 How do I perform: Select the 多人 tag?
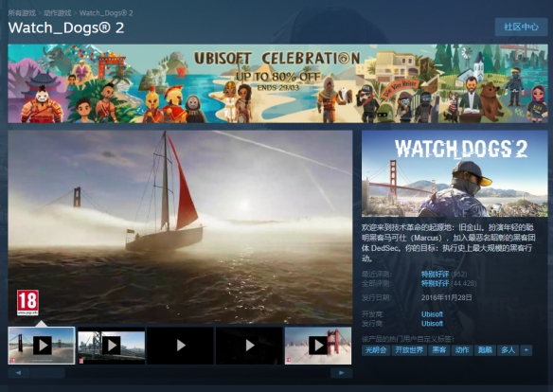[x=508, y=350]
